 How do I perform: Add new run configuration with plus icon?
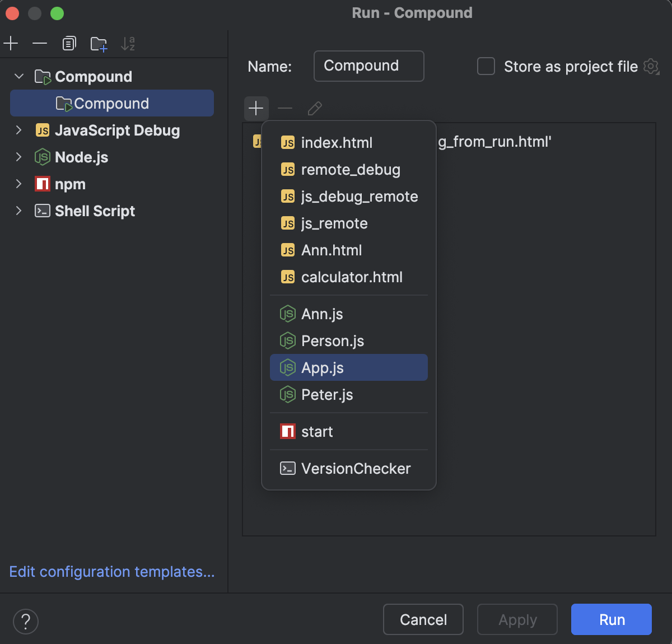11,43
